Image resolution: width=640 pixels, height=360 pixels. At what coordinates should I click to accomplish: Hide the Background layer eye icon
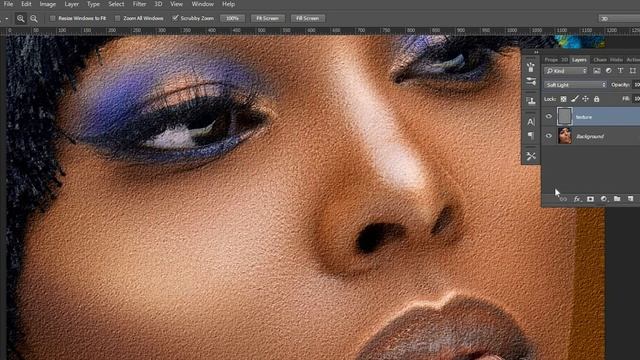tap(549, 136)
